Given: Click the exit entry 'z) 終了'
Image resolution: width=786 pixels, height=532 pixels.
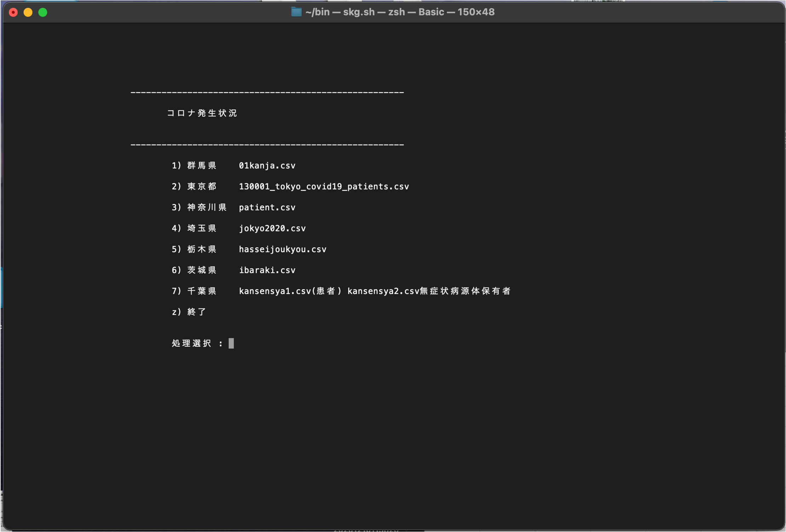Looking at the screenshot, I should (189, 312).
